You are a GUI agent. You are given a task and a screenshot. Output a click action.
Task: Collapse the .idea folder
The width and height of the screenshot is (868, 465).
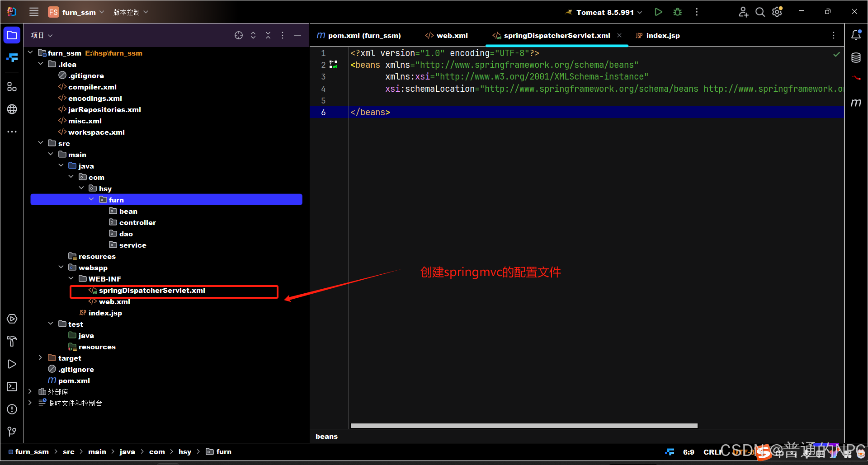click(x=40, y=64)
